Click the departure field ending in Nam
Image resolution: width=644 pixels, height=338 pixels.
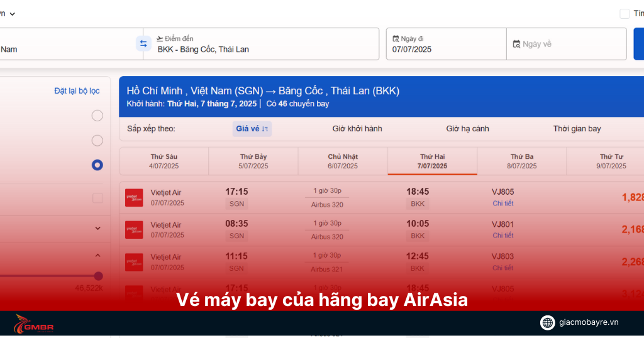tap(72, 44)
